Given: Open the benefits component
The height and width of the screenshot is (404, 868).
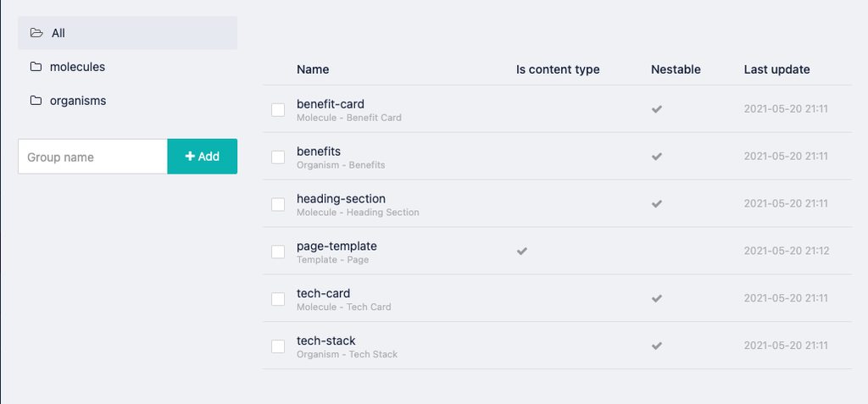Looking at the screenshot, I should pyautogui.click(x=319, y=152).
